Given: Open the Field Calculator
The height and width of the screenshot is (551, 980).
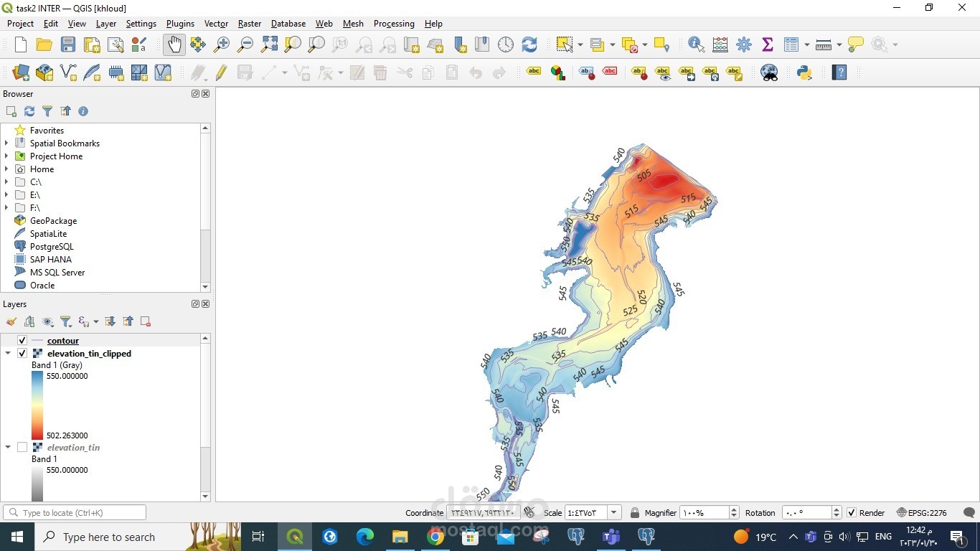Looking at the screenshot, I should (x=720, y=44).
